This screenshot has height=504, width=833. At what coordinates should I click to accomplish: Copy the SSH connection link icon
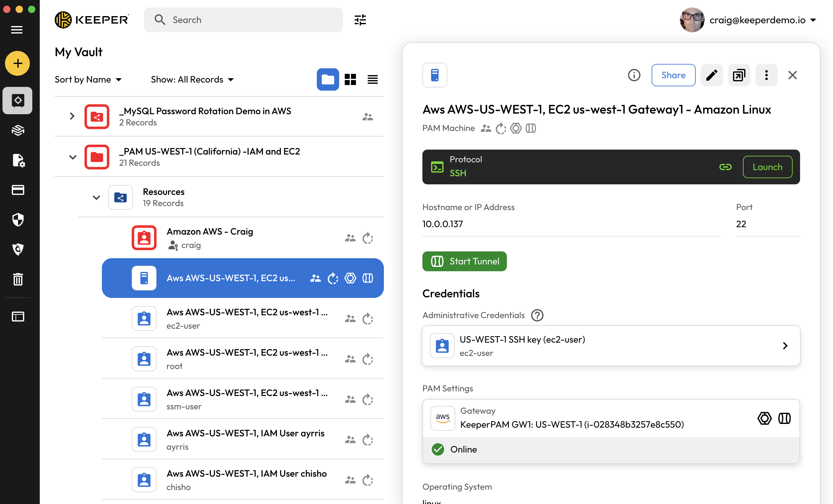(725, 167)
